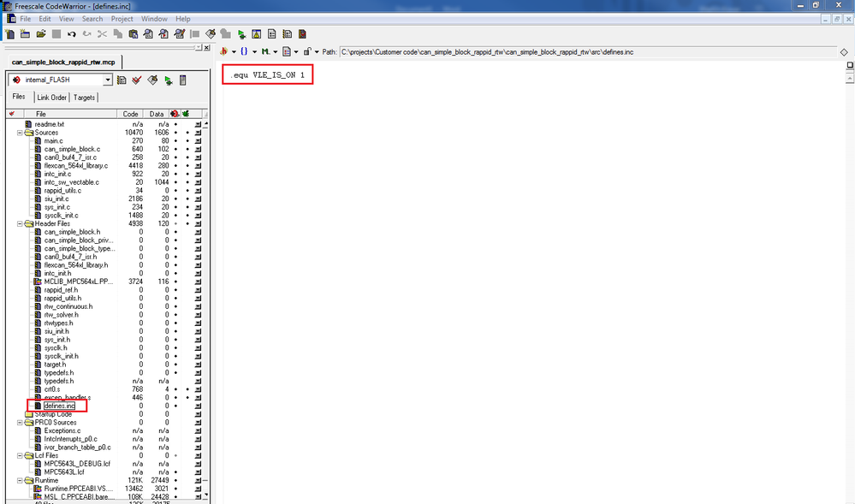Click the main toolbar Project Inspector icon
Screen dimensions: 855x504
pyautogui.click(x=271, y=34)
